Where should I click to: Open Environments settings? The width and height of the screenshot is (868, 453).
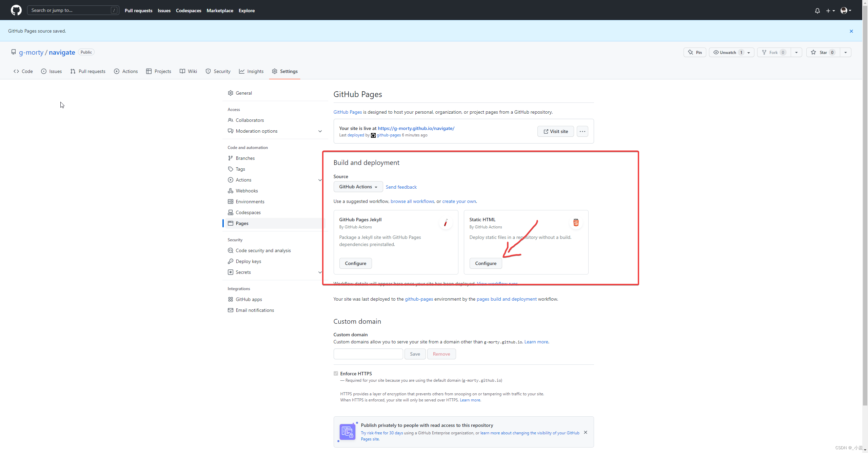tap(275, 202)
